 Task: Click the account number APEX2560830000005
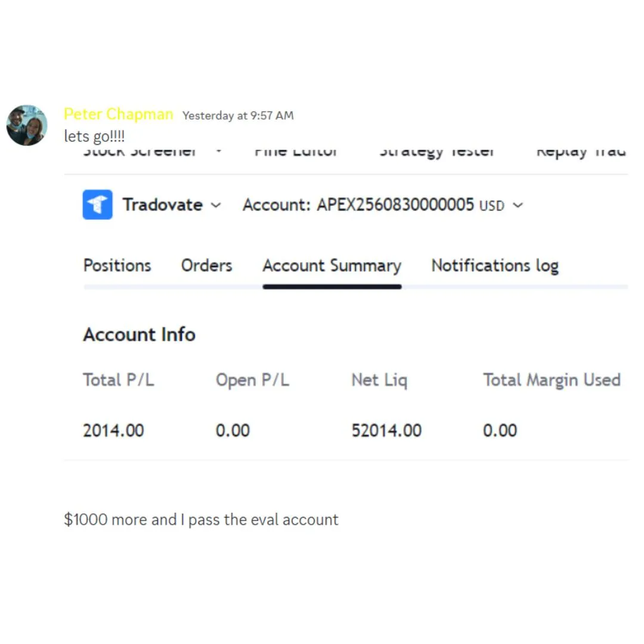pyautogui.click(x=395, y=205)
